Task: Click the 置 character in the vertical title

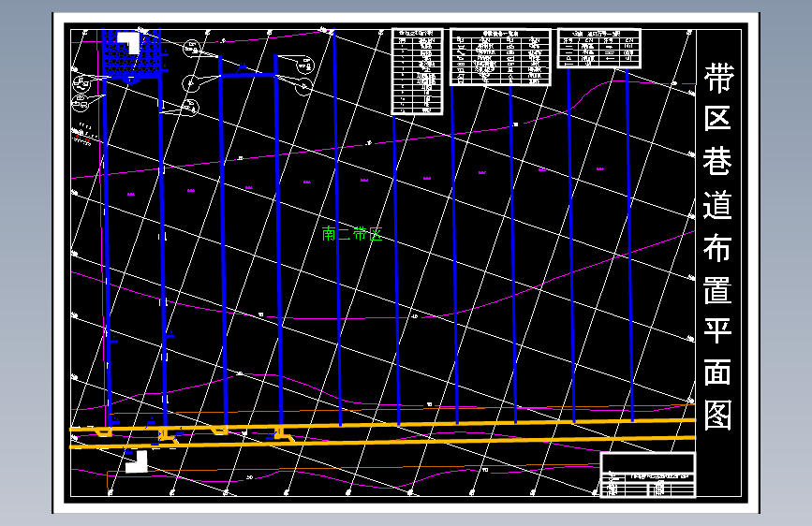Action: 717,290
